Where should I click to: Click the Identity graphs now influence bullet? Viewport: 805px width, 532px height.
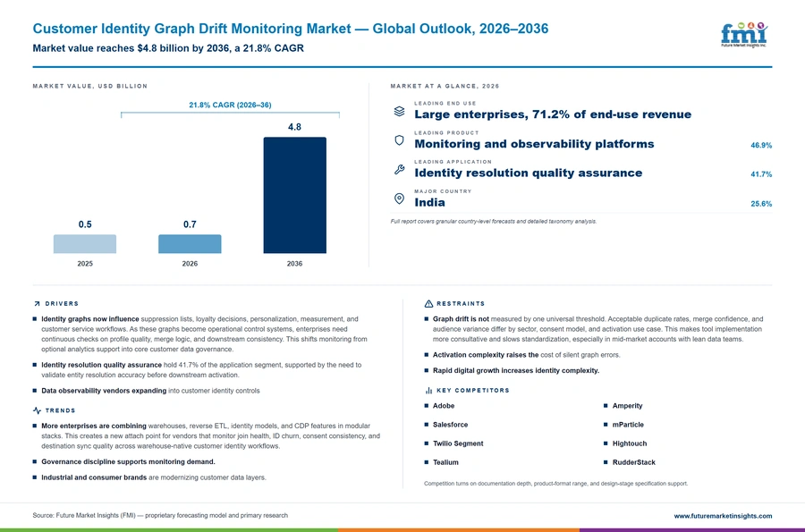pos(204,334)
